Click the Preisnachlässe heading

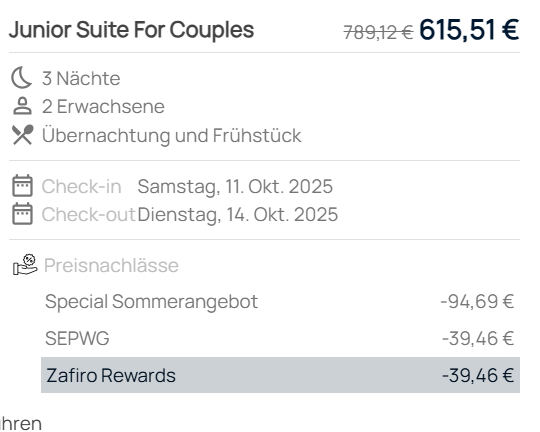(111, 265)
